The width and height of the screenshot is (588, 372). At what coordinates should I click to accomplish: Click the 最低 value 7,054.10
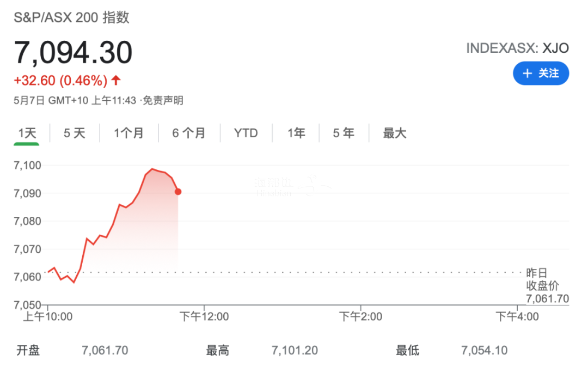tap(484, 351)
